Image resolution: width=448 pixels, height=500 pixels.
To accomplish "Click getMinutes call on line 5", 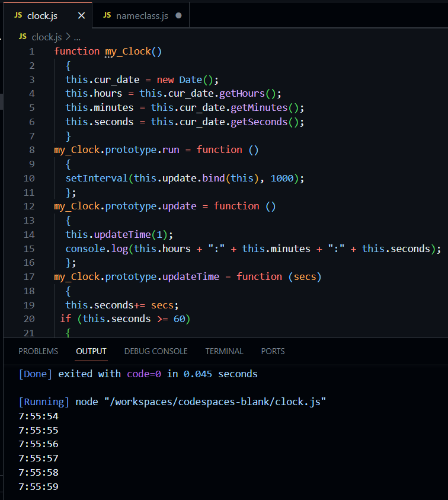I will (x=264, y=108).
